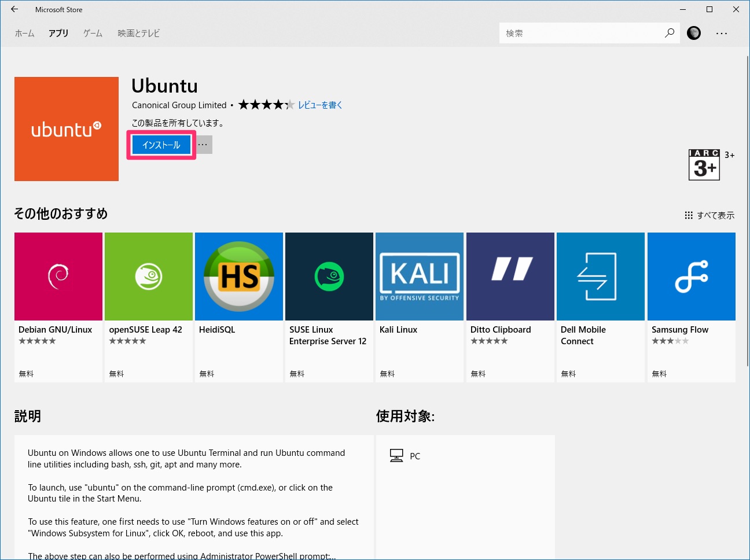
Task: Click the Samsung Flow title
Action: (680, 330)
